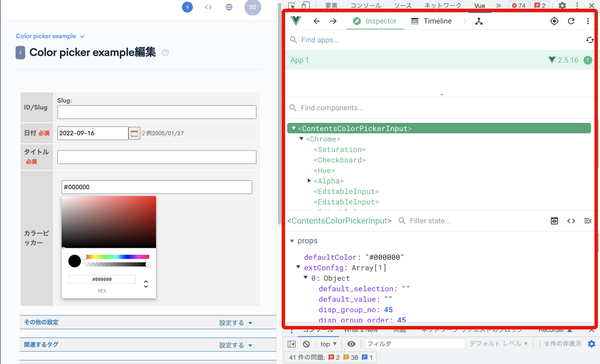
Task: Click the rainbow hue slider
Action: 117,257
